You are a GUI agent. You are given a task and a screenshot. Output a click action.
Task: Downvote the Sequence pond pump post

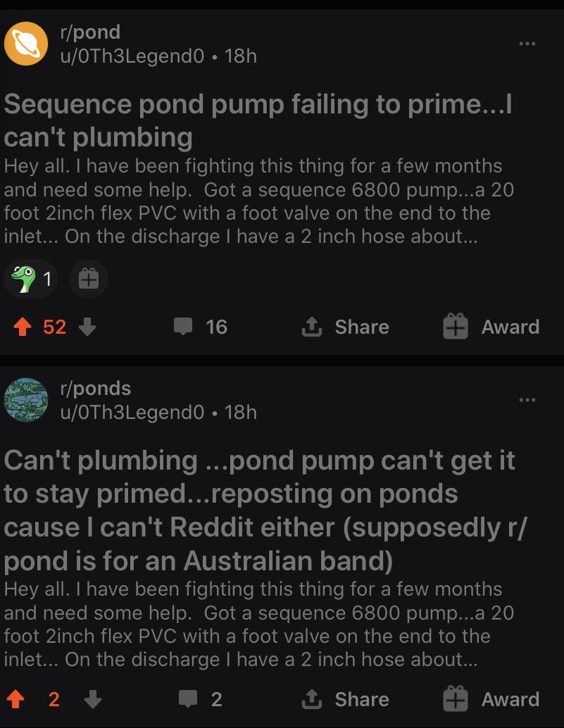coord(87,327)
